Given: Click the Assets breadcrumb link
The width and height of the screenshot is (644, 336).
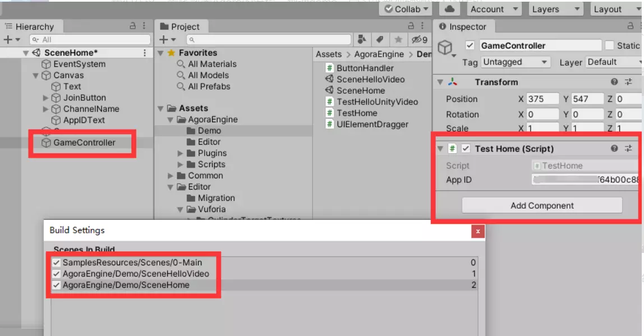Looking at the screenshot, I should click(x=329, y=54).
